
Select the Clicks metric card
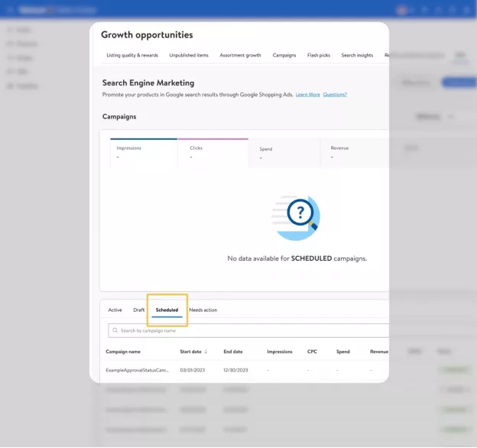pos(213,153)
